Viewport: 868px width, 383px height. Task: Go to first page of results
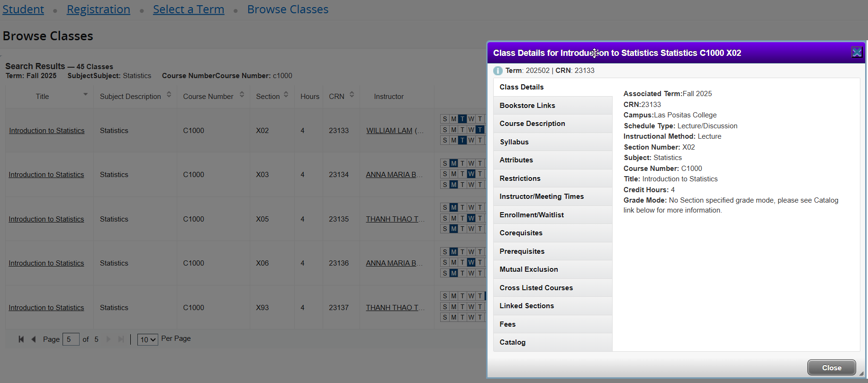tap(21, 339)
